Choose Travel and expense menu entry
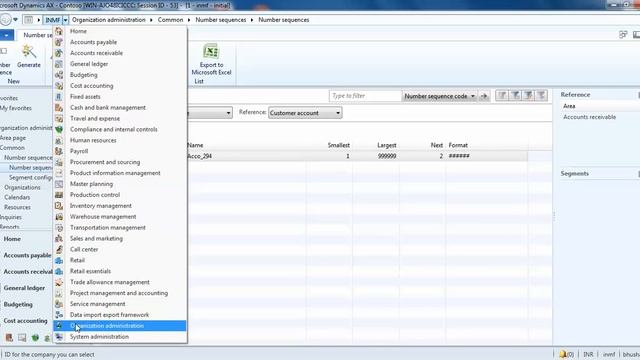This screenshot has width=640, height=360. click(95, 118)
